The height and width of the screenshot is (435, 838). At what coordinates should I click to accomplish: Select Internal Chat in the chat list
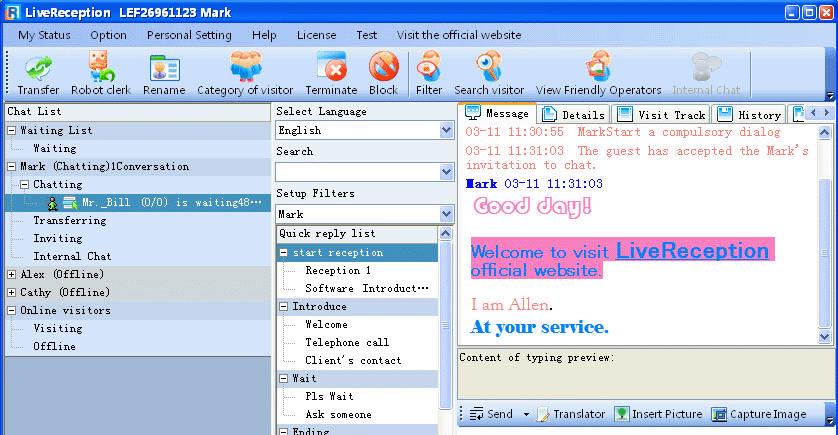[x=72, y=257]
